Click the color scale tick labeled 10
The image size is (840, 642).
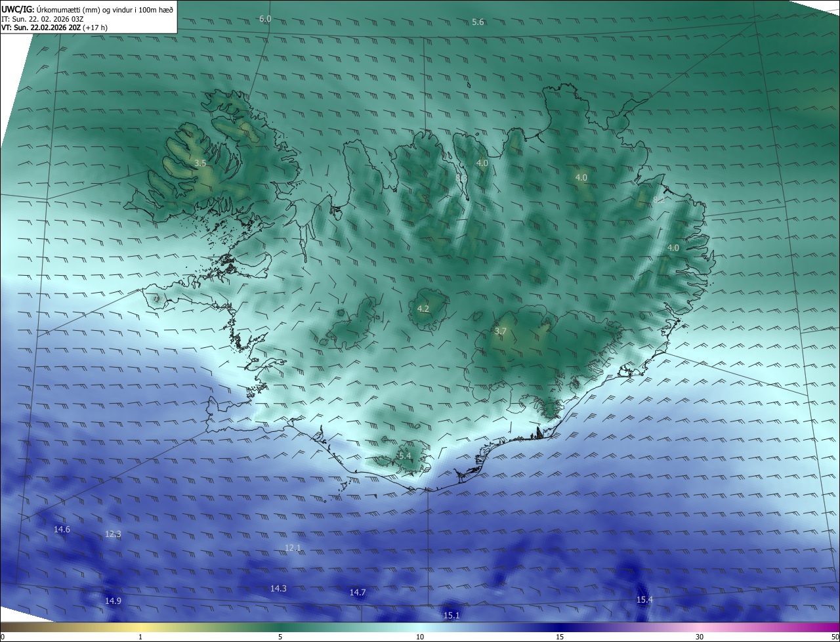(x=420, y=637)
